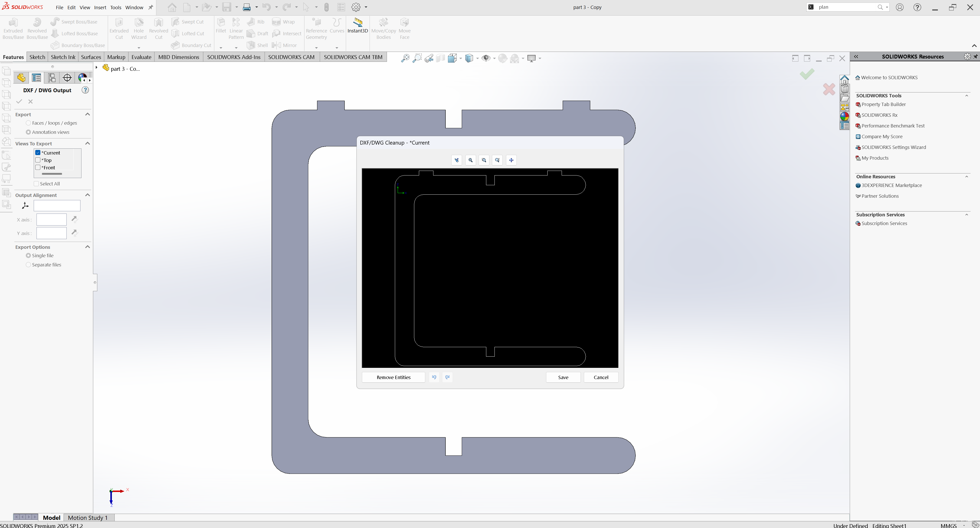980x528 pixels.
Task: Enable the Select All checkbox
Action: coord(36,184)
